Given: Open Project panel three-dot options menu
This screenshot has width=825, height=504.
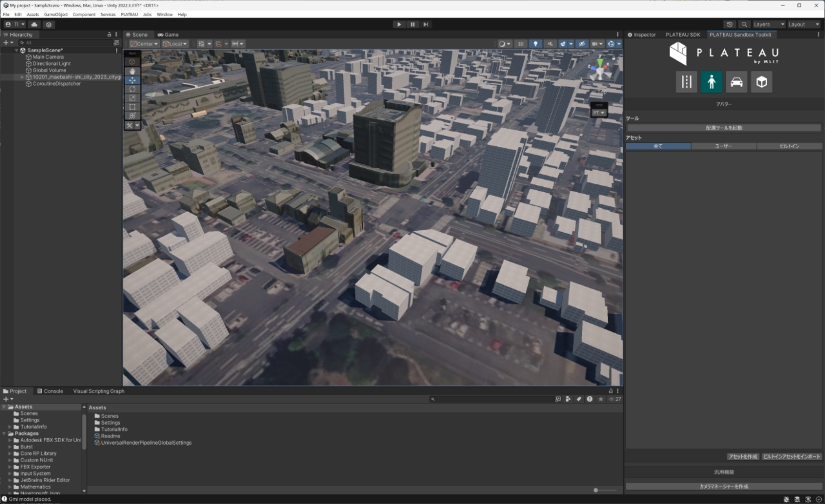Looking at the screenshot, I should point(619,391).
